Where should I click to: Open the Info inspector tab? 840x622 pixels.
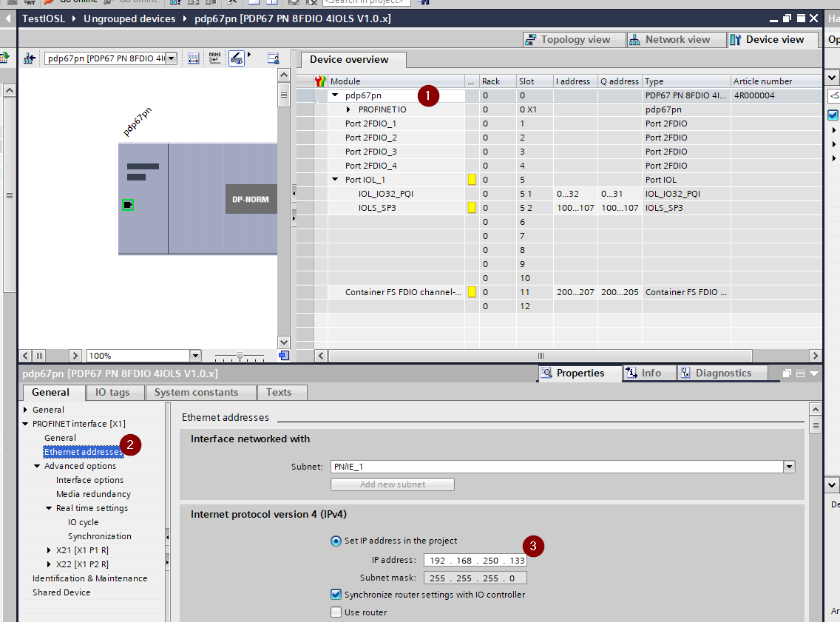(651, 373)
